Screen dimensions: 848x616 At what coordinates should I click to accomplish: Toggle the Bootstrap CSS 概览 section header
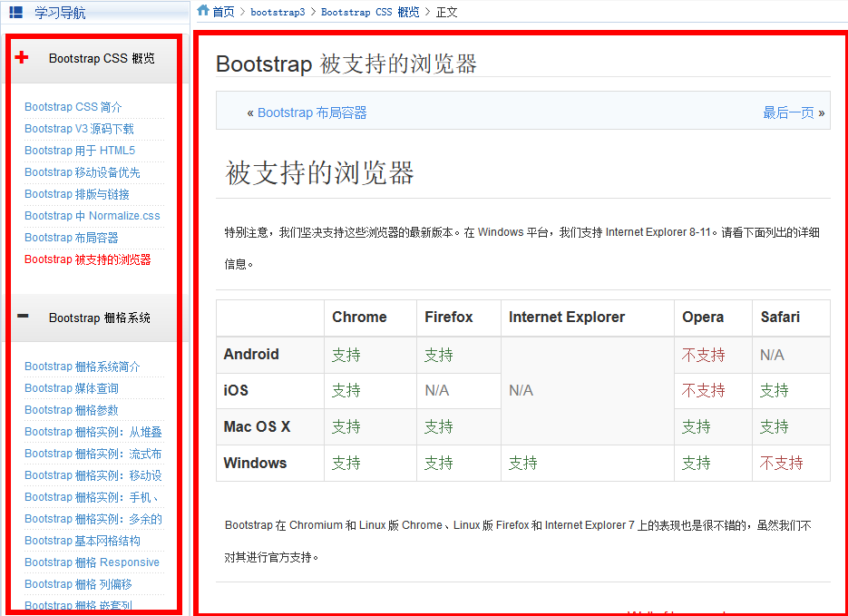102,59
